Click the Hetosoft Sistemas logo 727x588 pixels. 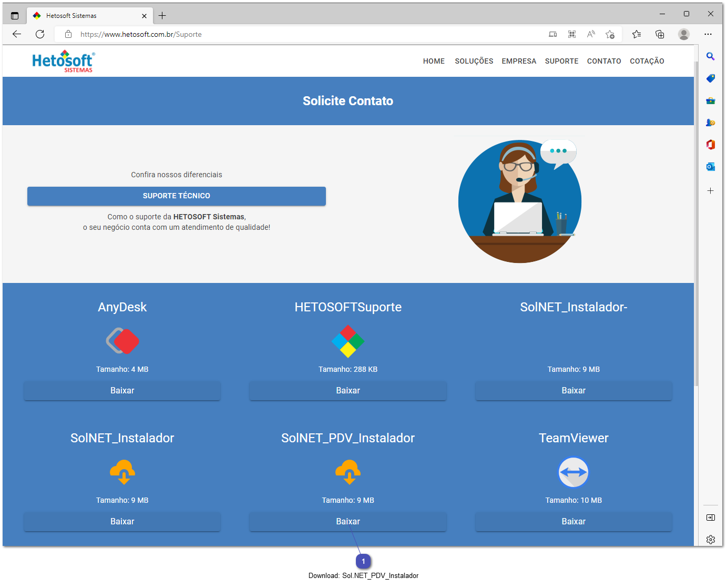63,61
